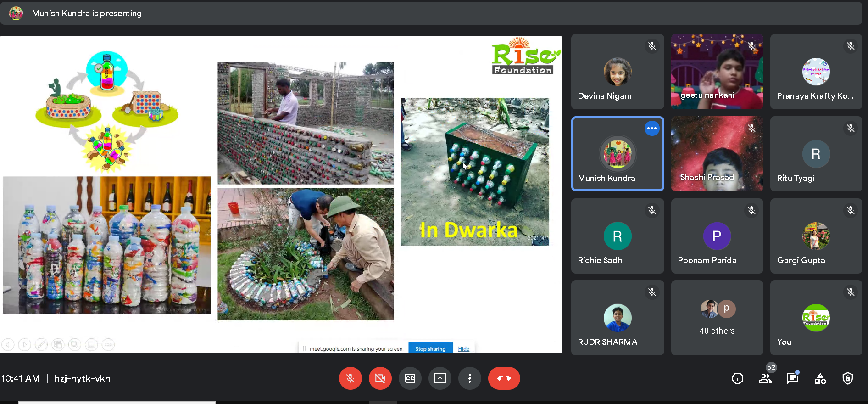Expand the 40 others participants tile
This screenshot has width=868, height=404.
click(x=717, y=318)
